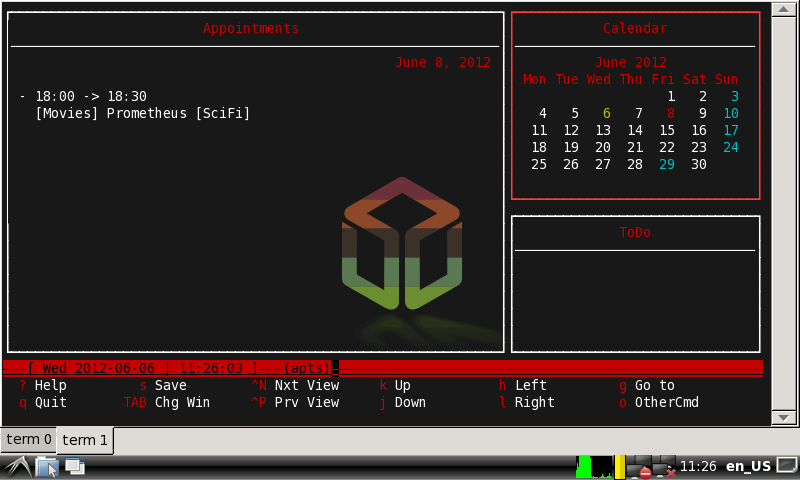The image size is (800, 480).
Task: Click the Nxt View command hint
Action: 307,385
